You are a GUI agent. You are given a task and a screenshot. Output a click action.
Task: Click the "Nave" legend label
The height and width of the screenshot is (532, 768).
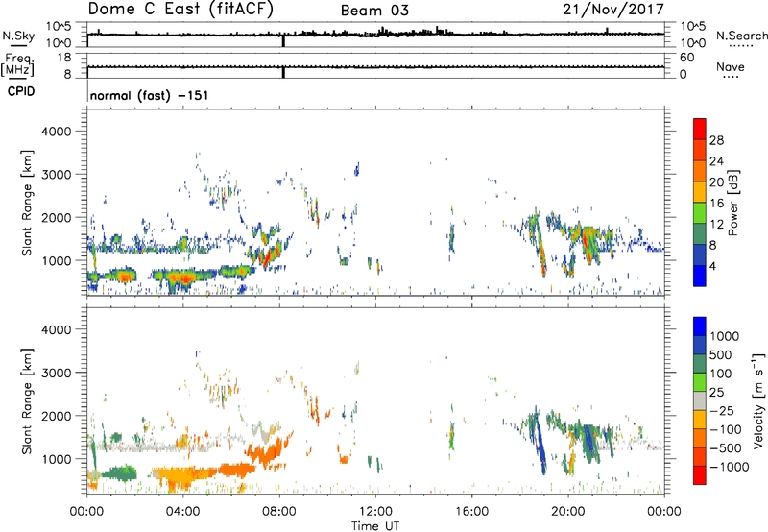point(731,67)
